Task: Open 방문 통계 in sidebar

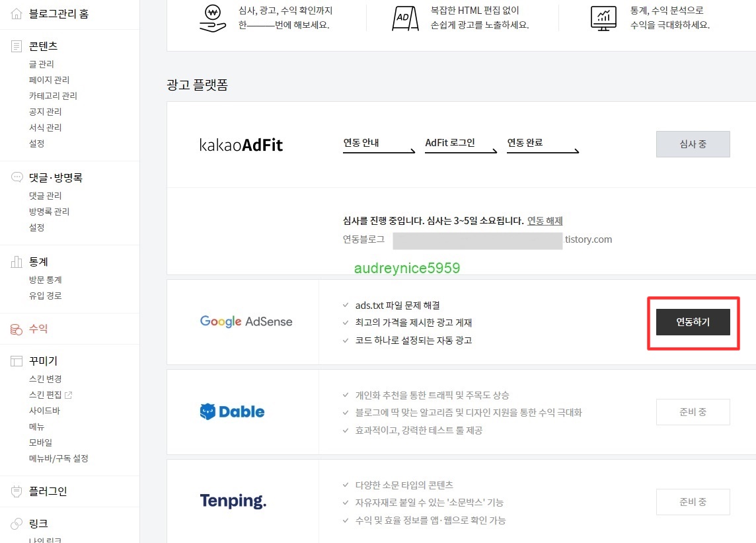Action: (x=46, y=280)
